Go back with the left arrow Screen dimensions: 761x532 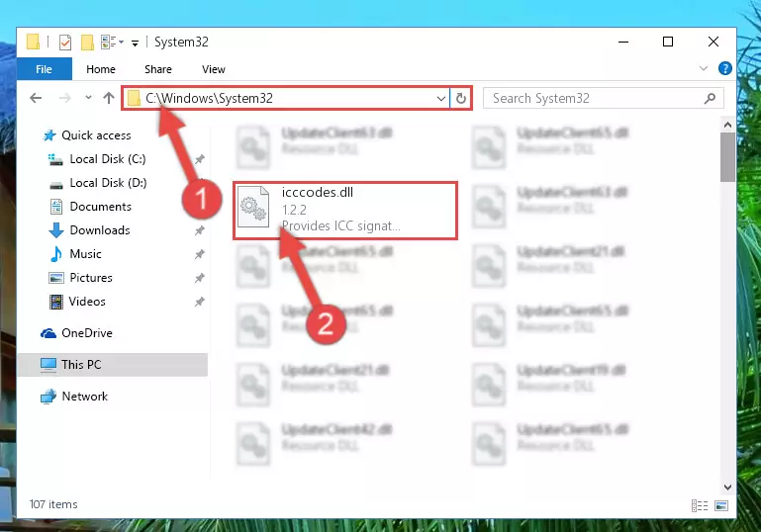36,99
